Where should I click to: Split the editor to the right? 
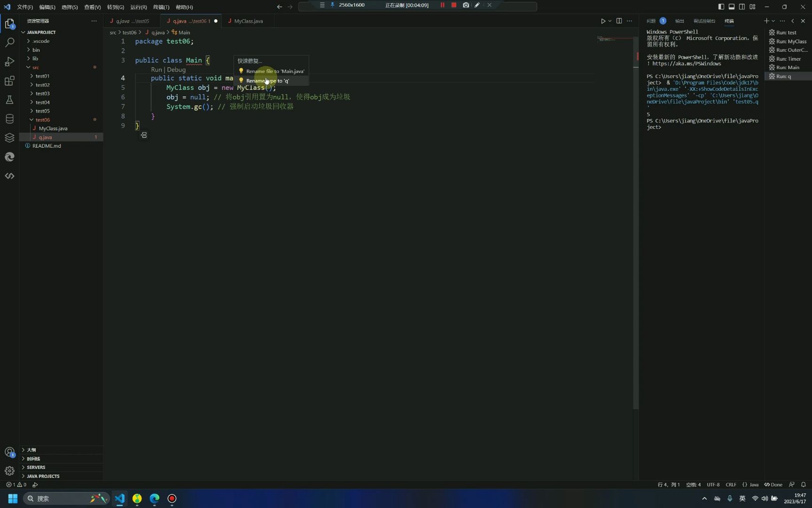tap(619, 21)
